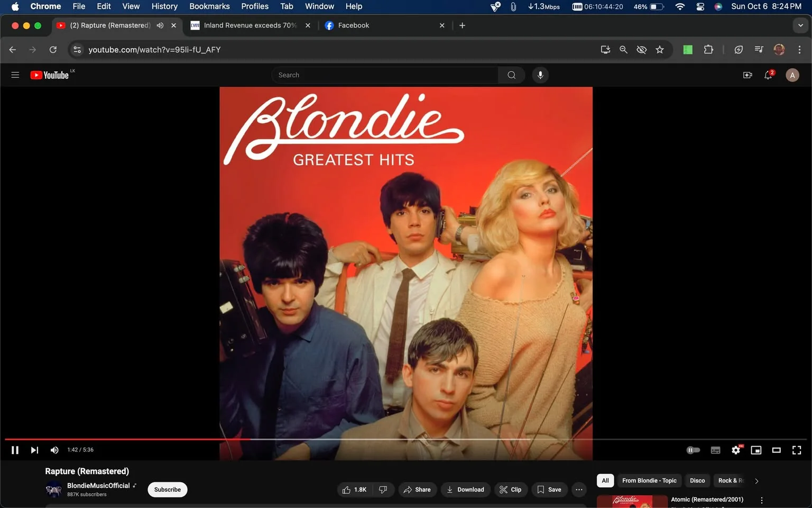Enable miniplayer mode
This screenshot has height=508, width=812.
point(756,450)
